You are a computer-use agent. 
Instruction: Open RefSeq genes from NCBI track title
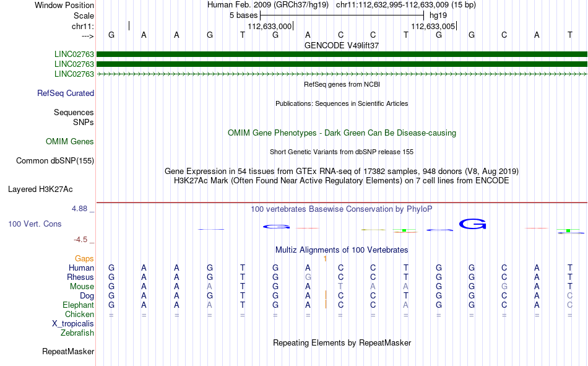(342, 84)
